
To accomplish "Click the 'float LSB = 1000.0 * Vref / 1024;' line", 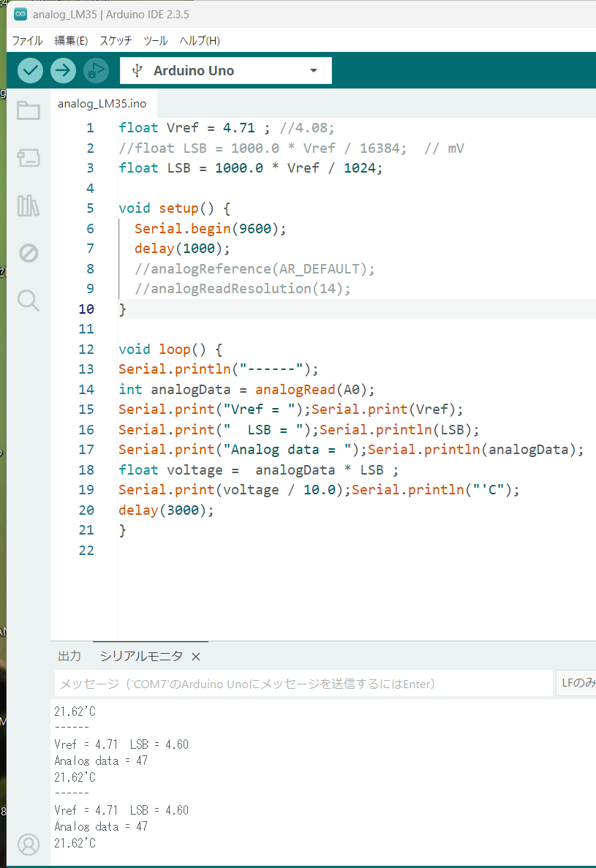I will [x=250, y=167].
